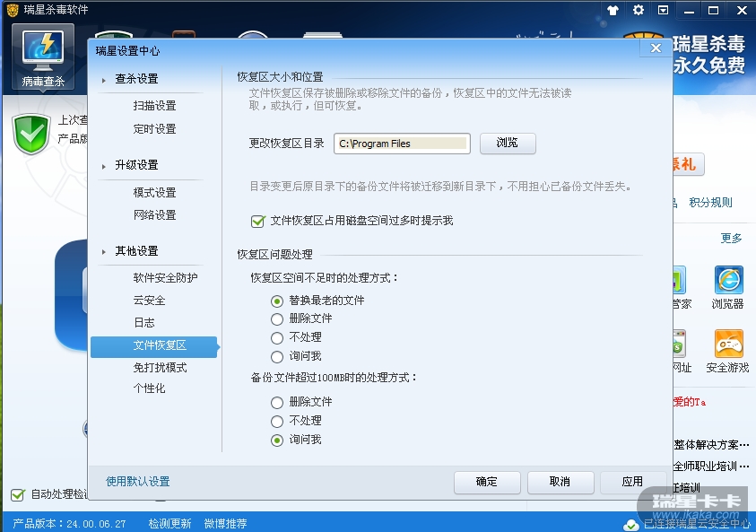Open 个性化 settings page
The width and height of the screenshot is (756, 532).
tap(149, 388)
